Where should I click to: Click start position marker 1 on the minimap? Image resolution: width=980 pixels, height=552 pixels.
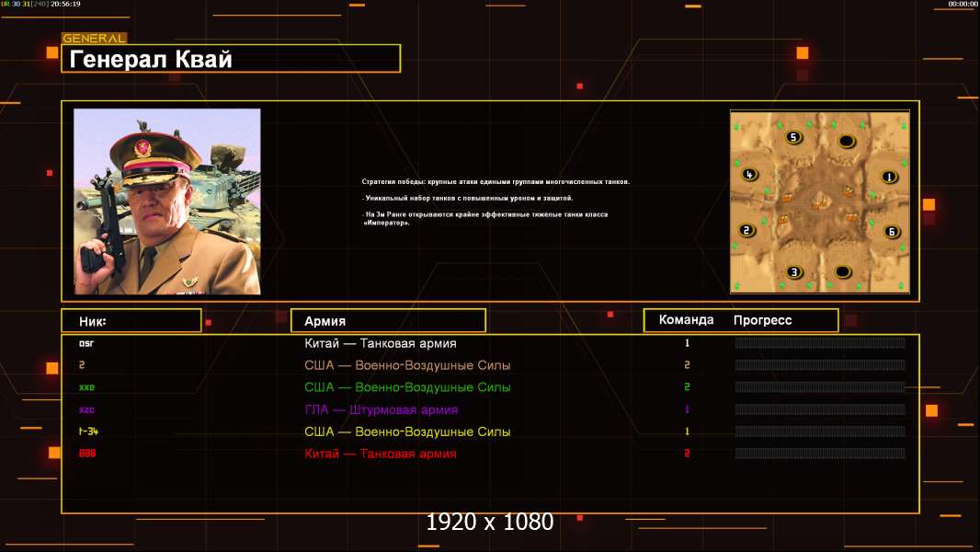(x=889, y=177)
